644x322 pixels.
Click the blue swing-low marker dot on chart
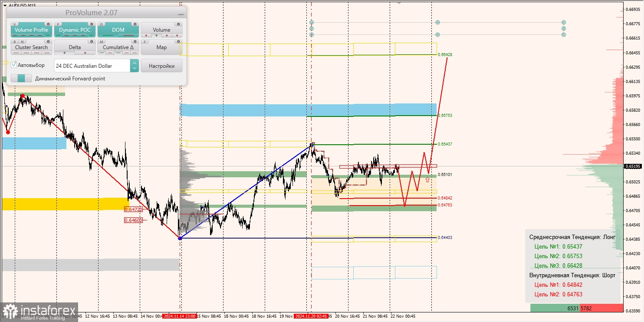[180, 238]
